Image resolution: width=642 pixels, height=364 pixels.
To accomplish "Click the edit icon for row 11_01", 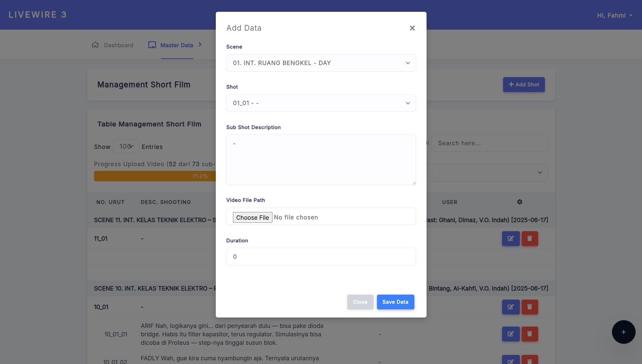I will click(510, 239).
